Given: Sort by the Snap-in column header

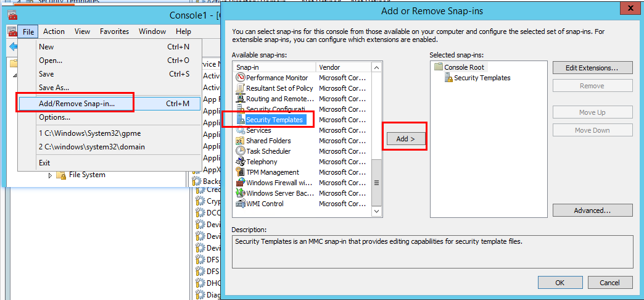Looking at the screenshot, I should coord(275,67).
